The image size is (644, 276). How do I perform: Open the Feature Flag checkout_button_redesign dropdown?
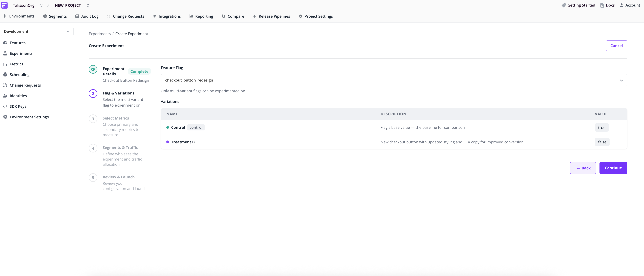(394, 80)
